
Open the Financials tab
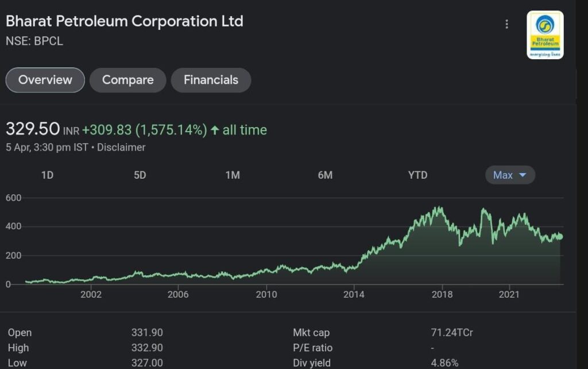[211, 80]
